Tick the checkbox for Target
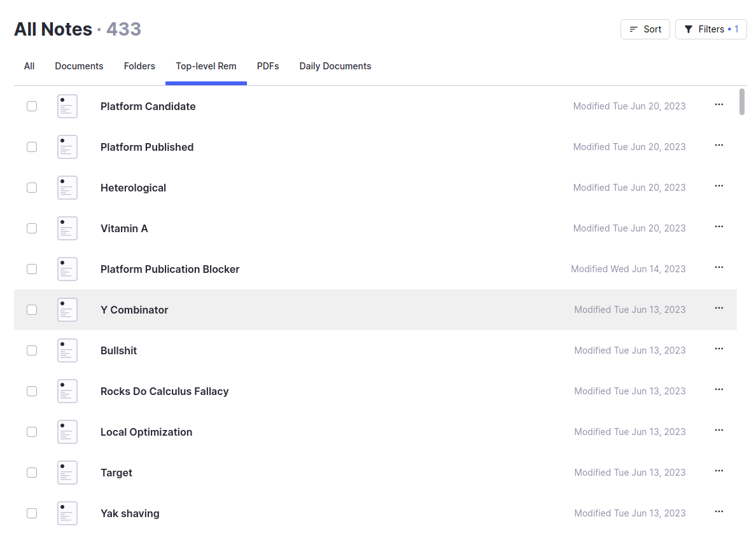This screenshot has width=756, height=533. (x=32, y=473)
